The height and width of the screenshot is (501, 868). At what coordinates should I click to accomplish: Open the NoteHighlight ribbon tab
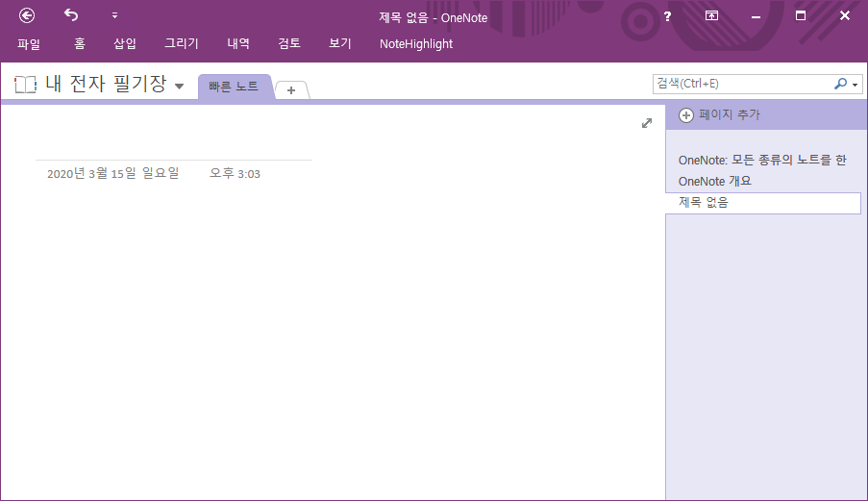[x=415, y=43]
